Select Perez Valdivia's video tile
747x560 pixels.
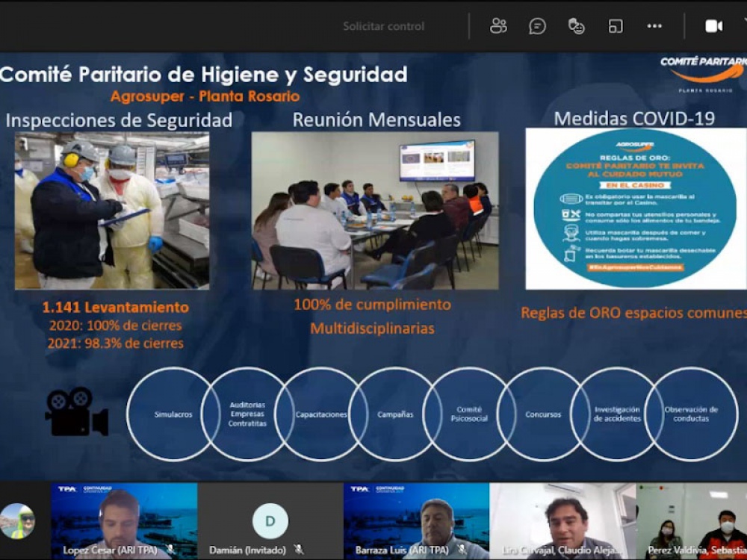coord(692,521)
